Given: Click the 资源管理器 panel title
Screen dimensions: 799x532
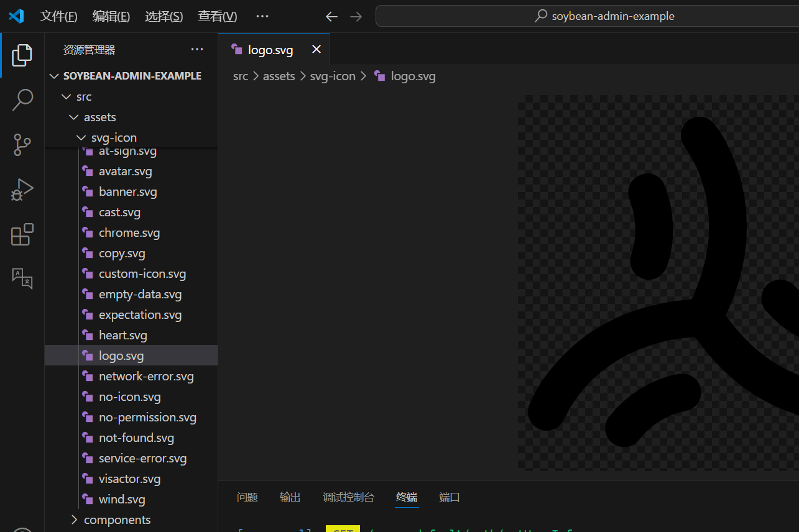Looking at the screenshot, I should point(89,50).
